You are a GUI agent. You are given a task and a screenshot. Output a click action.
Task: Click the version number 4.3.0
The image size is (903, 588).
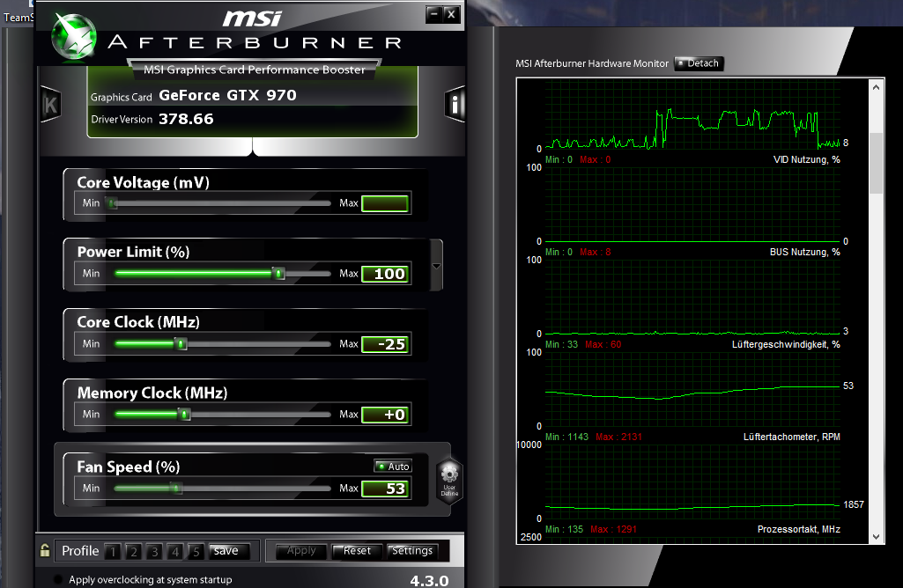429,581
